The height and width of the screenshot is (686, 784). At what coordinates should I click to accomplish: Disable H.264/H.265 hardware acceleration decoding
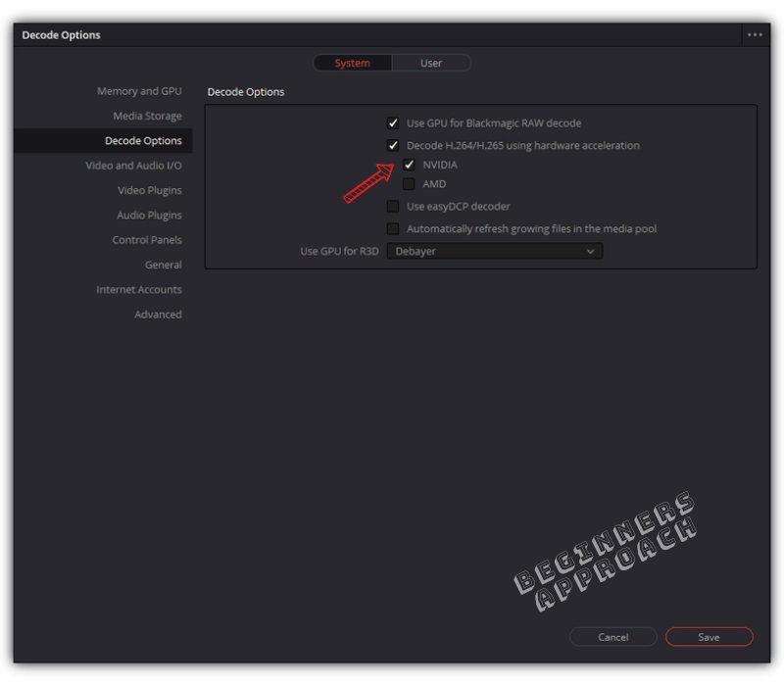tap(391, 145)
